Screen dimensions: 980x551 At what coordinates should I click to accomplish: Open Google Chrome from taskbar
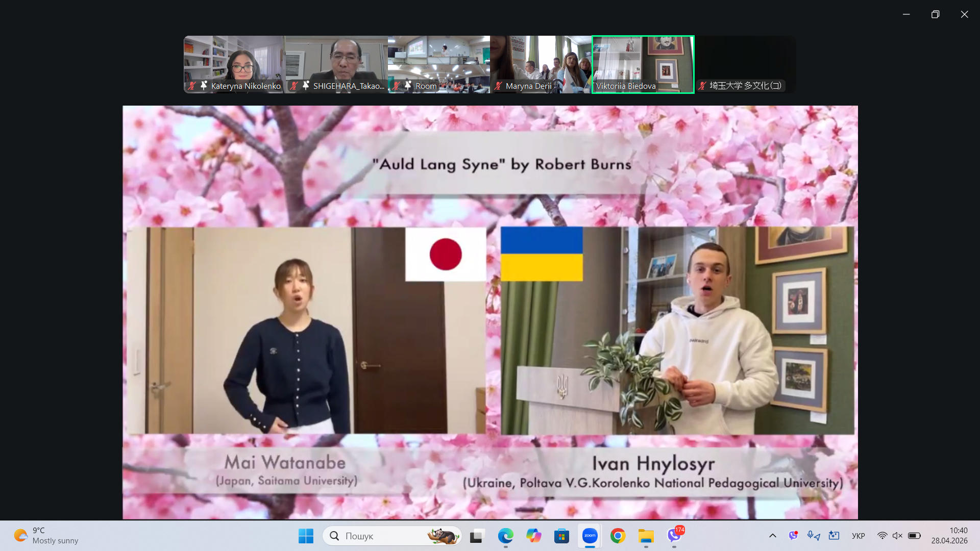(618, 536)
